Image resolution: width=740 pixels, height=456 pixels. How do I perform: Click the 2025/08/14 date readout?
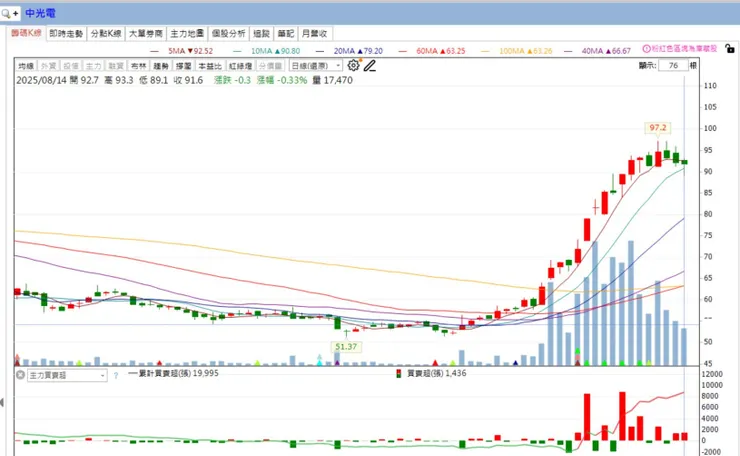click(42, 80)
